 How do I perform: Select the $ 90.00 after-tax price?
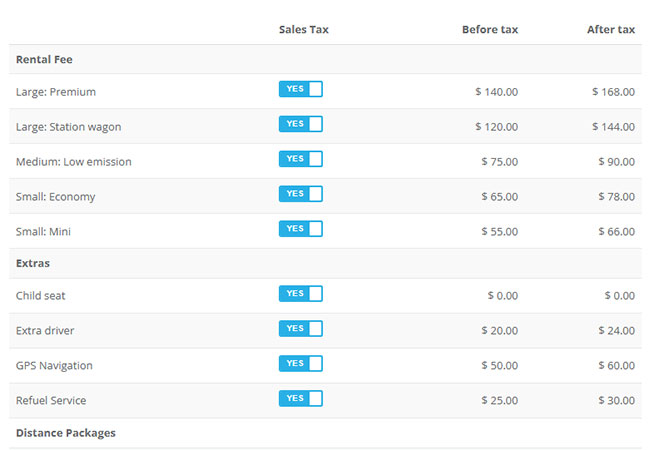click(x=616, y=162)
